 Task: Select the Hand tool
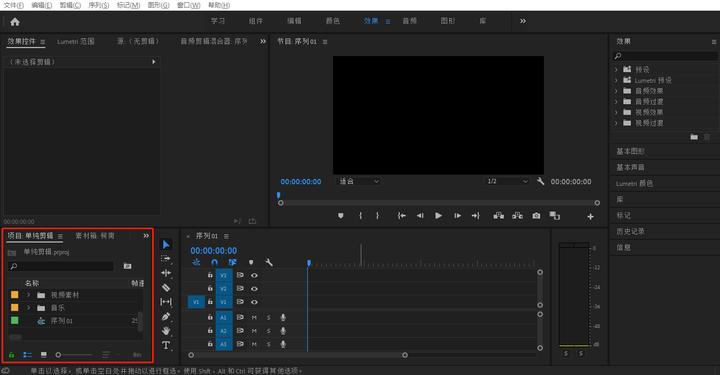tap(166, 330)
